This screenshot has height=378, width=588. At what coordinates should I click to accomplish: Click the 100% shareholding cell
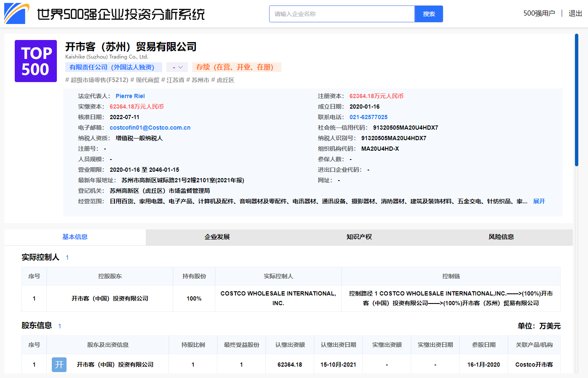pyautogui.click(x=194, y=298)
